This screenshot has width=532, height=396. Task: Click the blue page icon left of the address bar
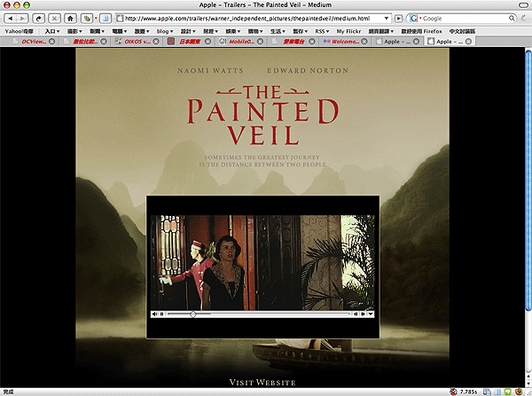point(106,19)
